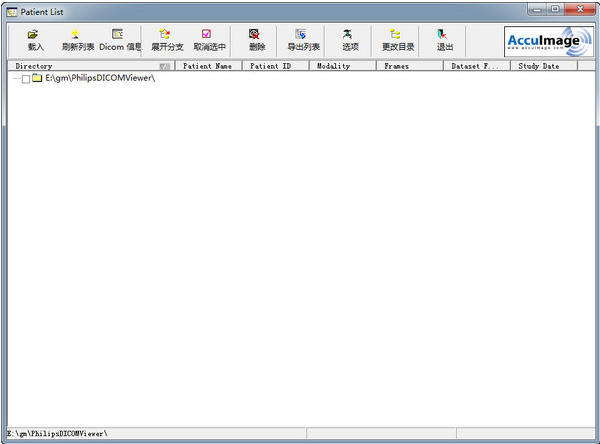The image size is (600, 444).
Task: Open Dicom 信息 info tool
Action: (x=119, y=39)
